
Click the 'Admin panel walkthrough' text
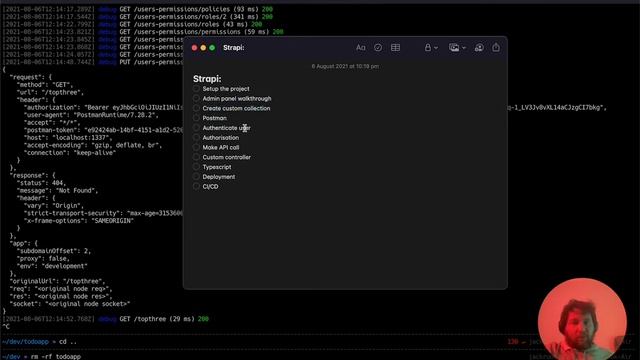pyautogui.click(x=237, y=98)
